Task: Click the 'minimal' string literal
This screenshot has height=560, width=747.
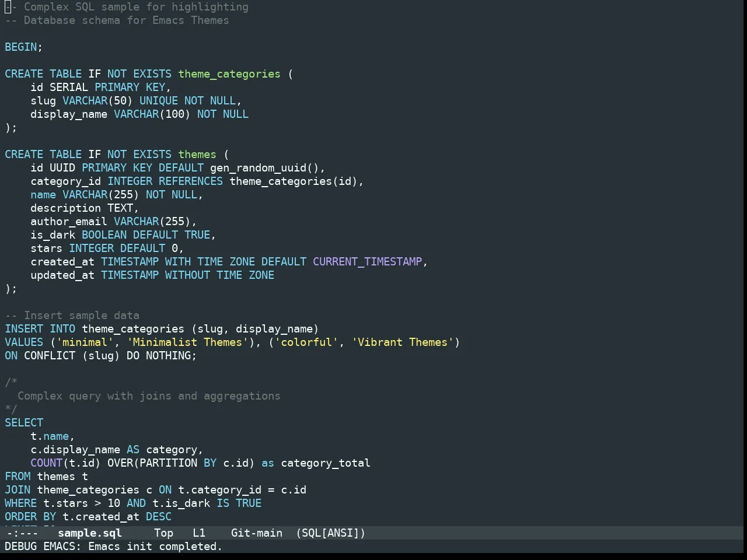Action: pyautogui.click(x=85, y=342)
